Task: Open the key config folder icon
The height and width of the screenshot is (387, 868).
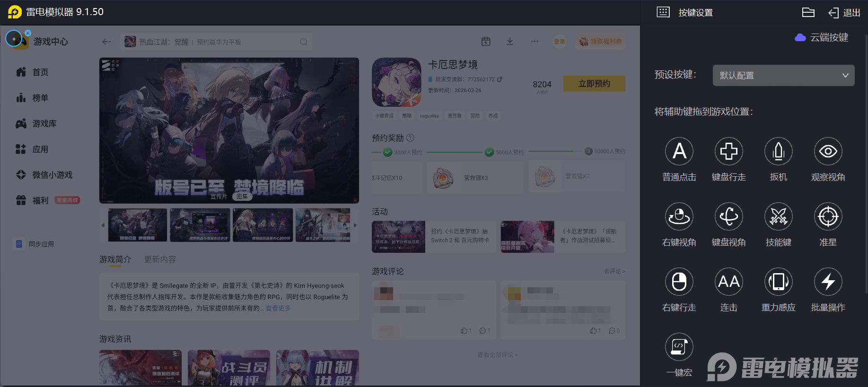Action: 808,12
